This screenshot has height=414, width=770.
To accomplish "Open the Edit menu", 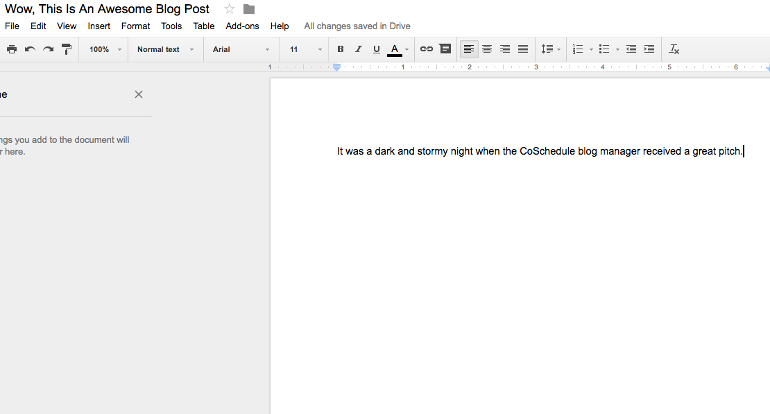I will [38, 26].
